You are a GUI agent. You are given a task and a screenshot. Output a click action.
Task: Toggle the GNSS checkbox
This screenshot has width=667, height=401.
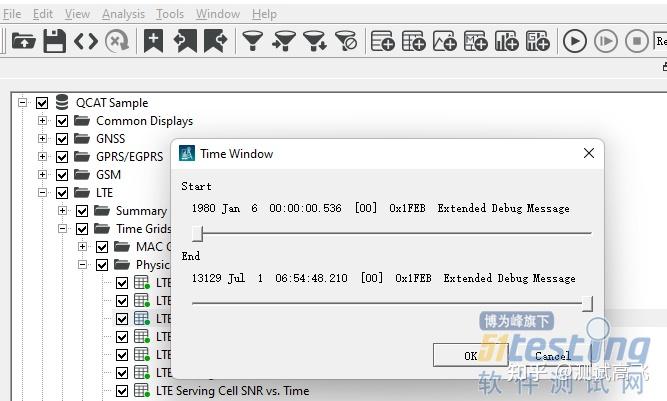tap(62, 139)
